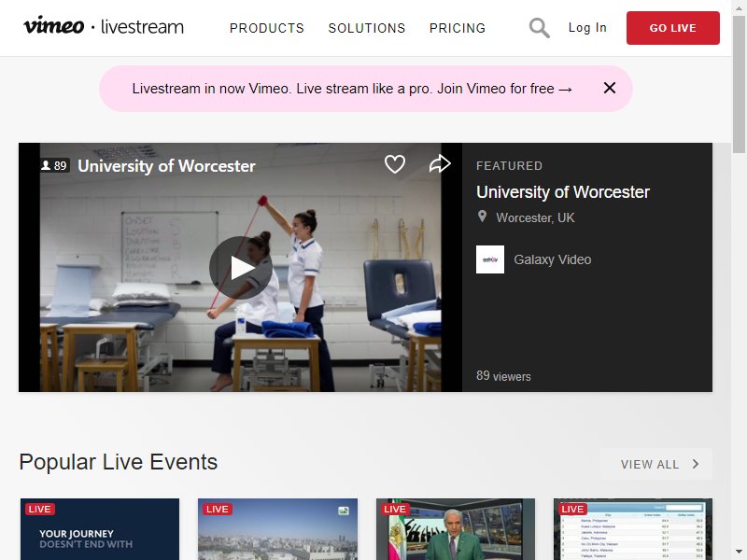Click the Worcester, UK location pin icon
Viewport: 747px width, 560px height.
tap(482, 217)
